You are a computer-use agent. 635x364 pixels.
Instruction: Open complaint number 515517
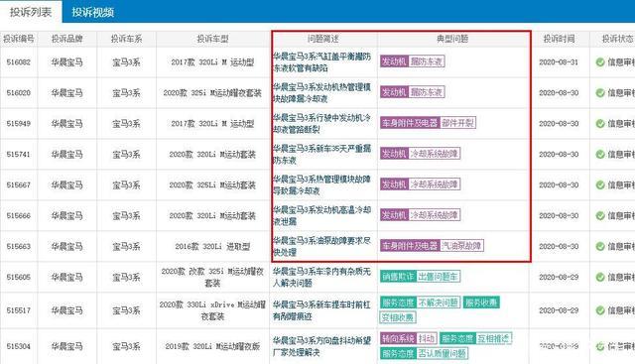(x=18, y=310)
